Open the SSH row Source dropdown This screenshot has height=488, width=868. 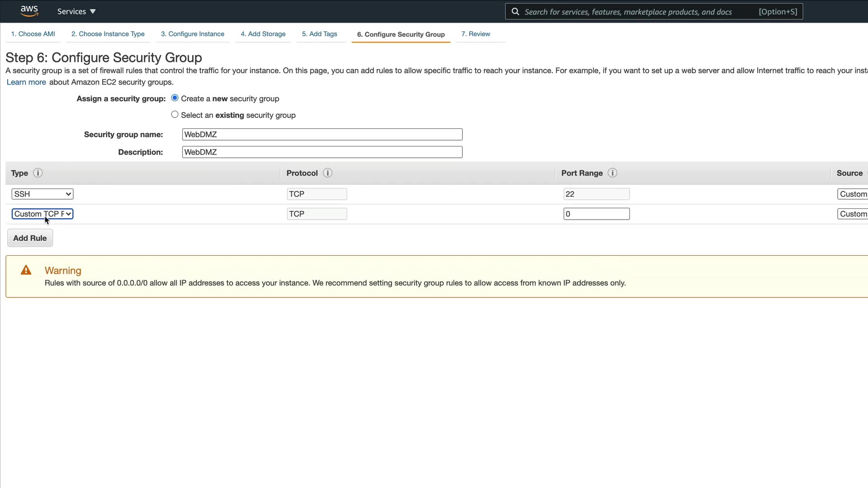coord(853,194)
